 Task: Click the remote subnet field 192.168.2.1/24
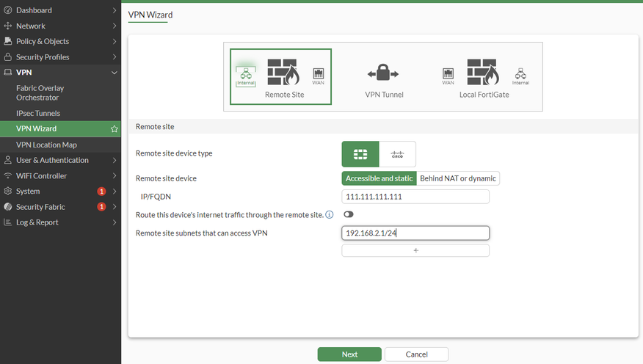pyautogui.click(x=415, y=233)
